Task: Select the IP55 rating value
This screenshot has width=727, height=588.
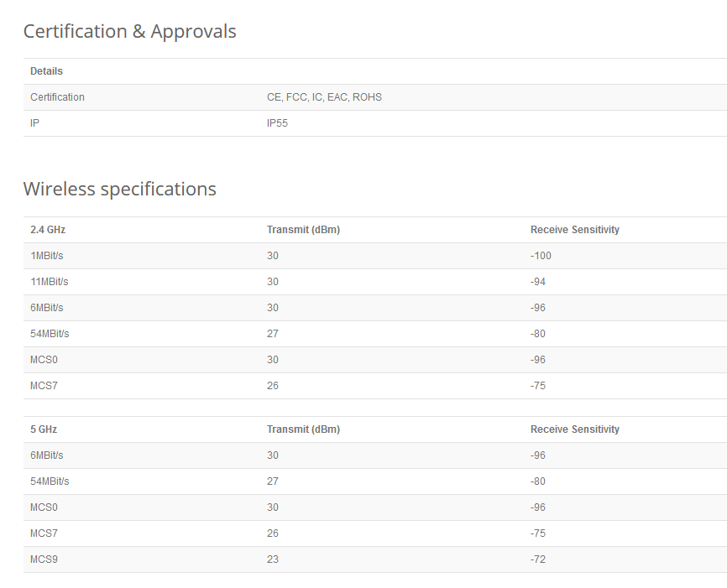Action: [278, 123]
